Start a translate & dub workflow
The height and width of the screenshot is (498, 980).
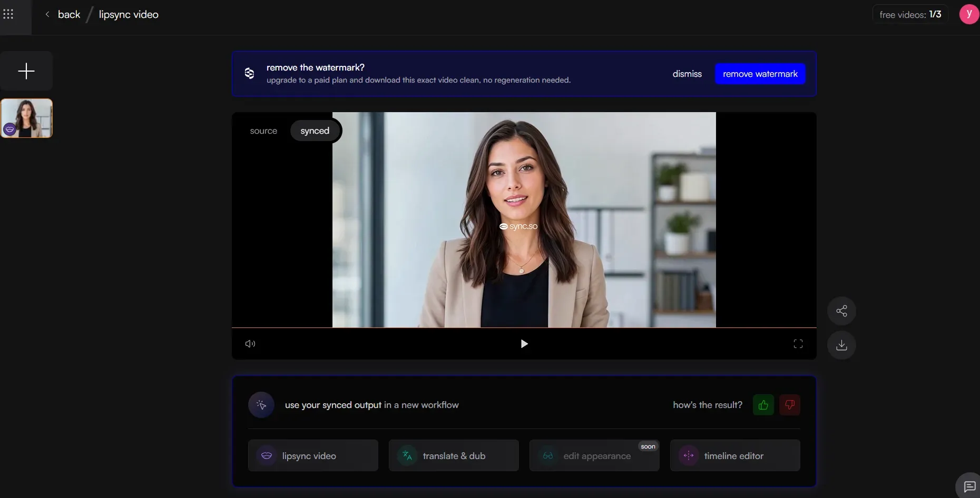(x=454, y=455)
